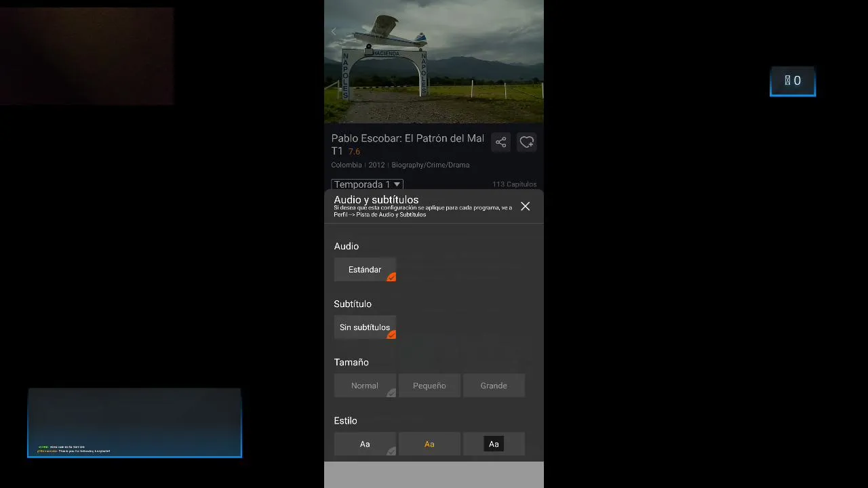
Task: Set subtitle size to Normal
Action: click(365, 386)
